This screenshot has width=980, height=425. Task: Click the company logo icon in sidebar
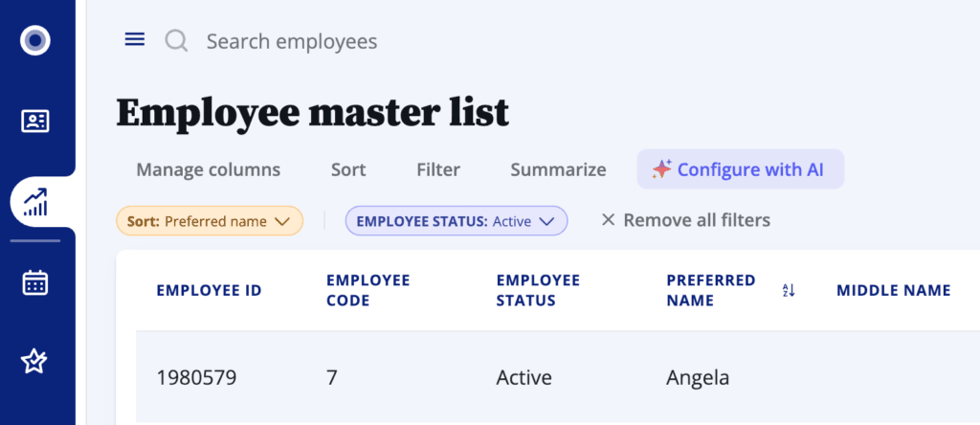(x=35, y=40)
